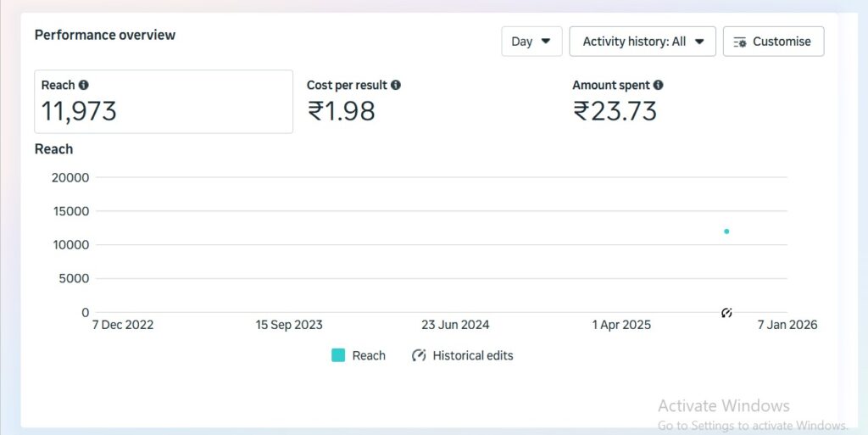868x435 pixels.
Task: Click the 7 Jan 2026 axis date
Action: (x=787, y=325)
